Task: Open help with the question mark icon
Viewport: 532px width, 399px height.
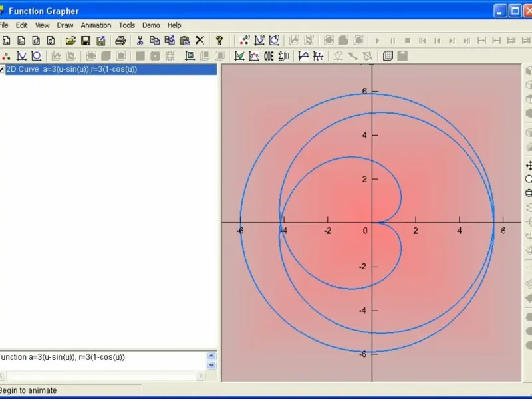Action: [219, 41]
